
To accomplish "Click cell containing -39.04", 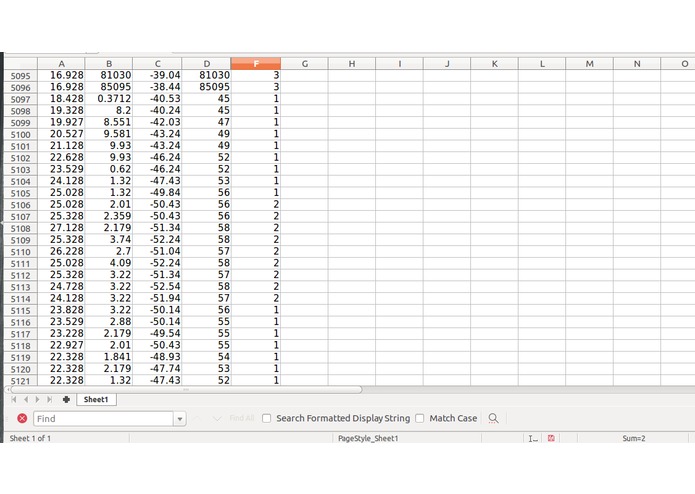I will [x=157, y=75].
